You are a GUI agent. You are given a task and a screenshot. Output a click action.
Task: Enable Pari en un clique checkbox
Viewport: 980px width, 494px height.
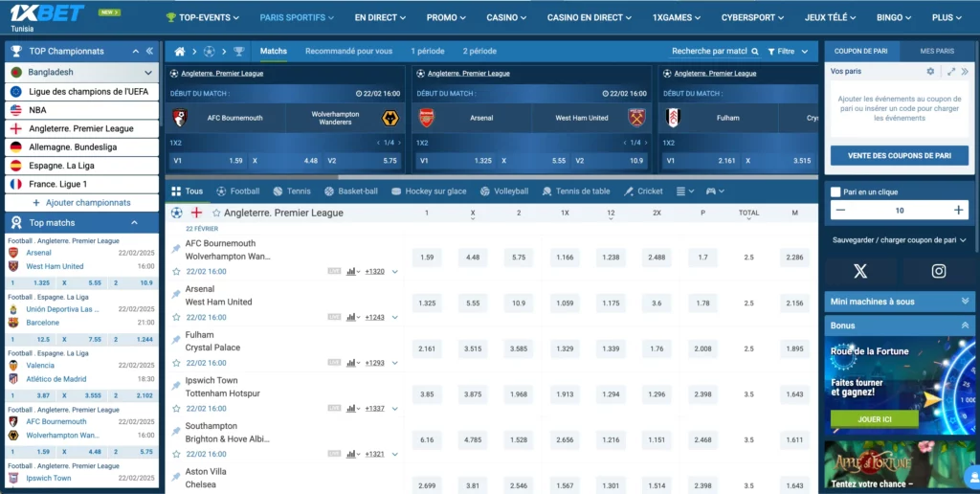pos(835,192)
